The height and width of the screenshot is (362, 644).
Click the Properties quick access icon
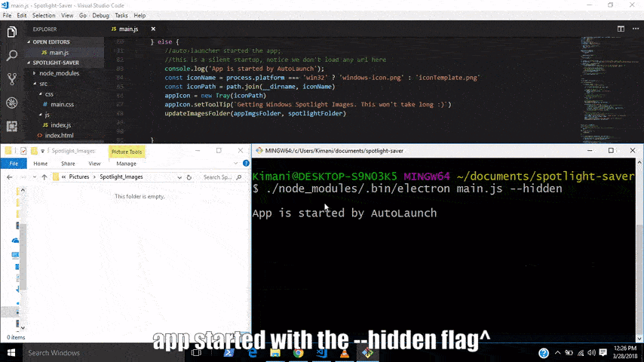[x=23, y=151]
